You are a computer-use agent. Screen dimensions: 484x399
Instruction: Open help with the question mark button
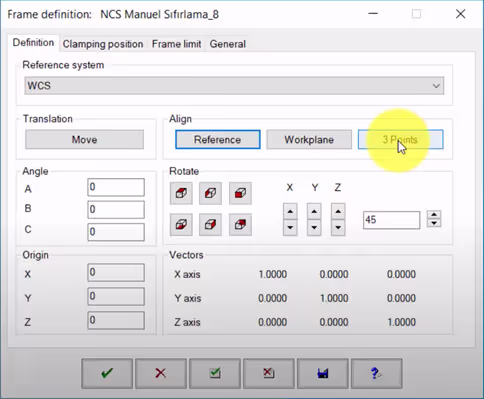click(377, 373)
